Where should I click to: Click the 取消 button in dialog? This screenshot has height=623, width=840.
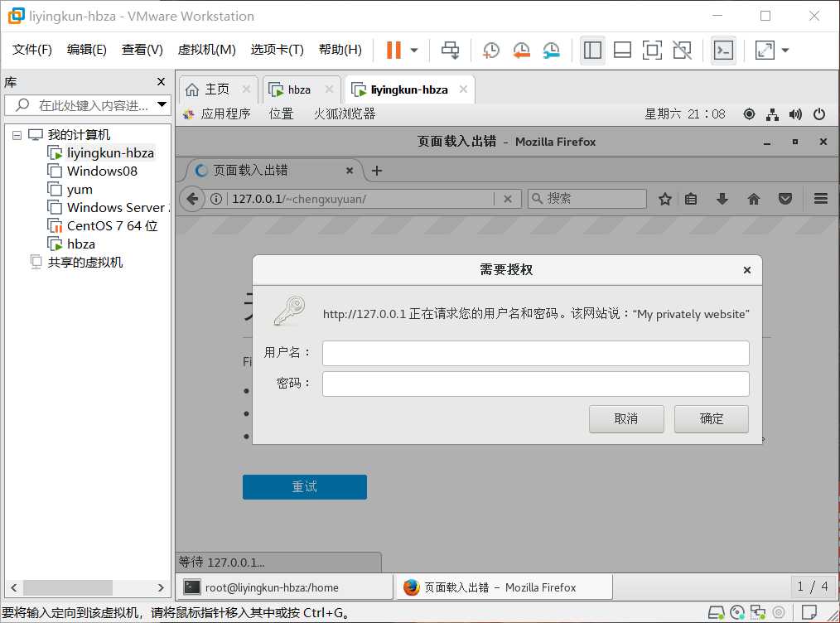tap(626, 418)
